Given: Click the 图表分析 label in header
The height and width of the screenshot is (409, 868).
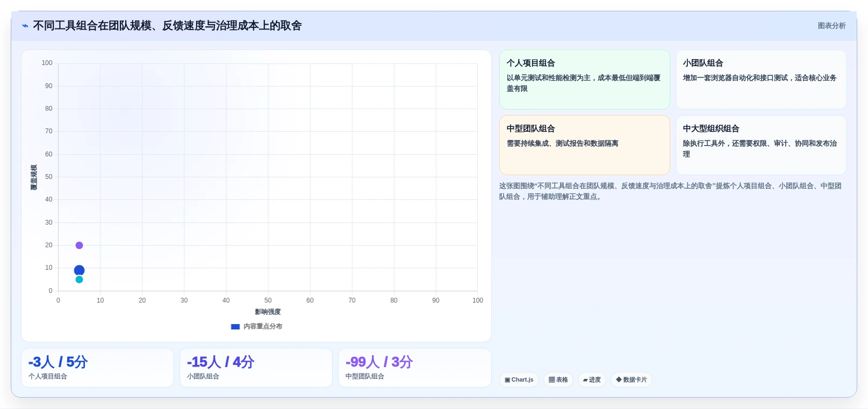Looking at the screenshot, I should [831, 26].
